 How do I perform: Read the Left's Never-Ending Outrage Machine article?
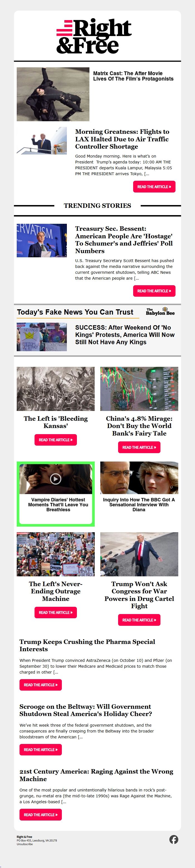tap(55, 612)
